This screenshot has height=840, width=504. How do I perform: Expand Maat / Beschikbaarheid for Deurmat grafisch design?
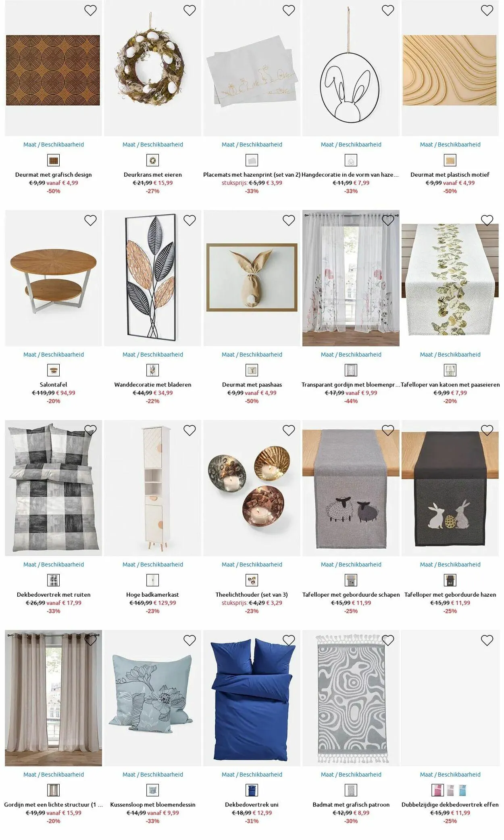click(x=54, y=144)
